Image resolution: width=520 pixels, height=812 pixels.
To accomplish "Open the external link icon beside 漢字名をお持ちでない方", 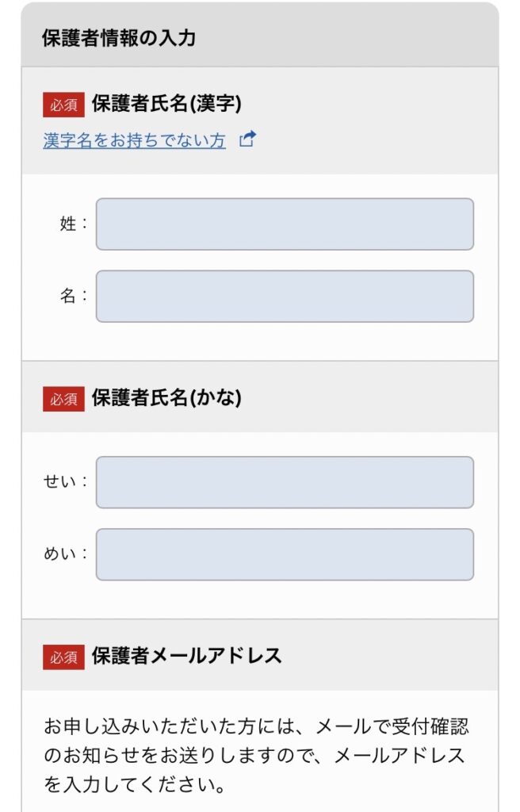I will 247,140.
